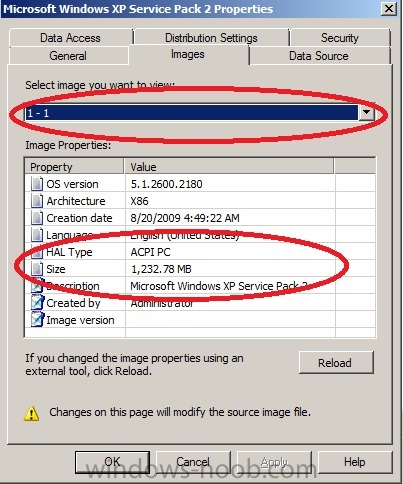This screenshot has width=403, height=484.
Task: Select the OS version property row
Action: pos(200,184)
